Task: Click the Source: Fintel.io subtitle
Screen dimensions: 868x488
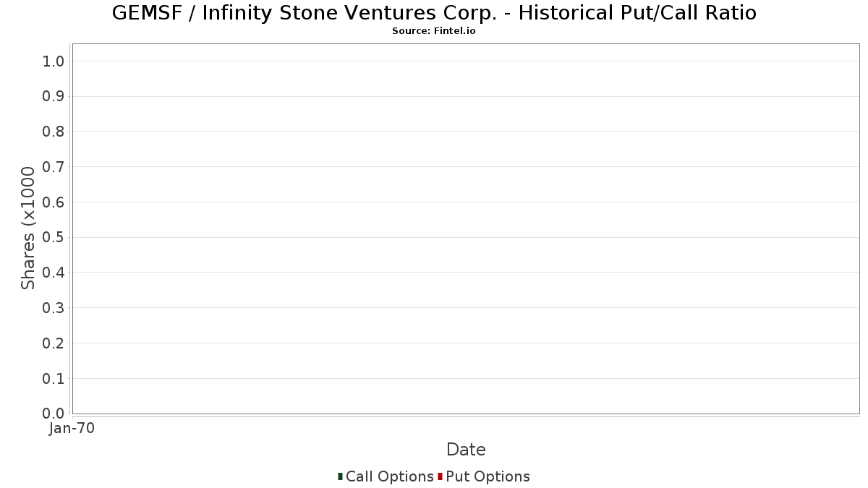Action: (x=434, y=31)
